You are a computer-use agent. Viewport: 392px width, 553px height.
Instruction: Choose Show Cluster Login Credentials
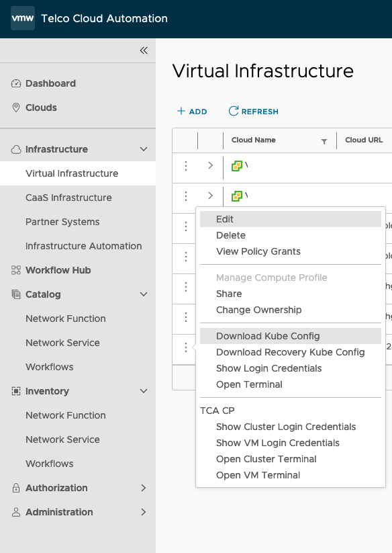[x=291, y=427]
